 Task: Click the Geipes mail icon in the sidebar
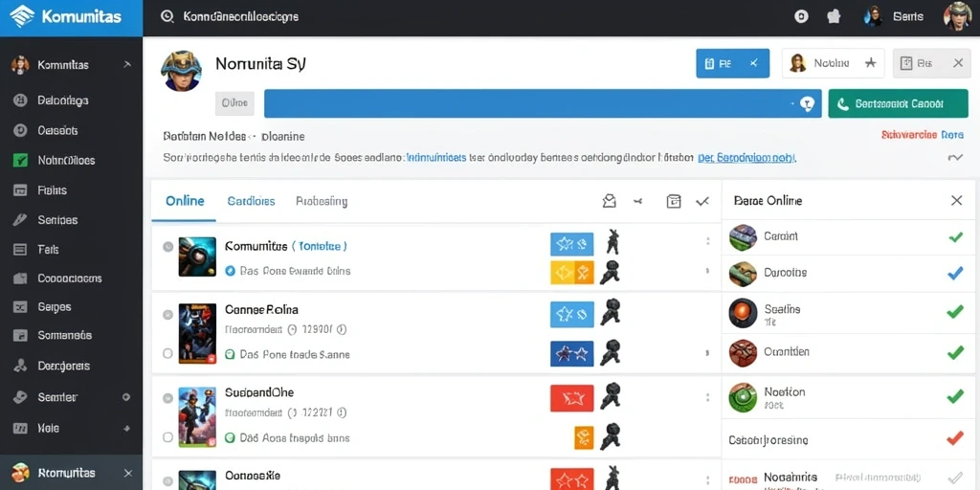tap(20, 307)
